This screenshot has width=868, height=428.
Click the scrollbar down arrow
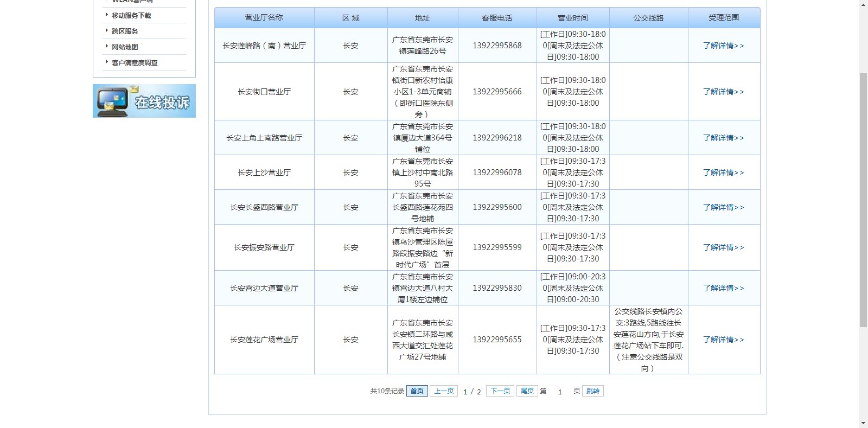click(863, 423)
